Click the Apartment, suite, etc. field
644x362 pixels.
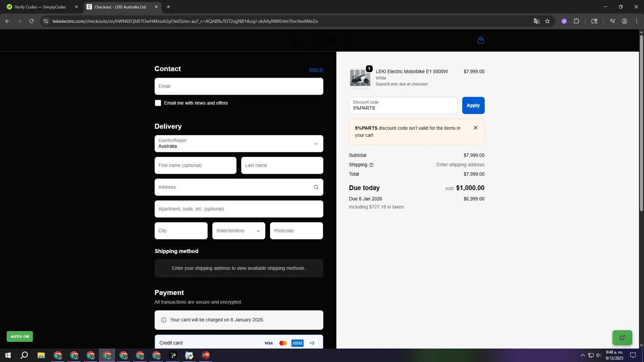(239, 209)
